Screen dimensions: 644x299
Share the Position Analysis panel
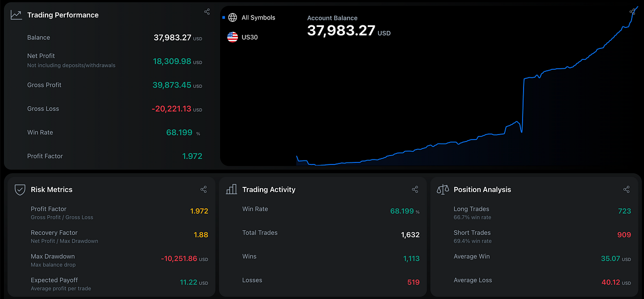pyautogui.click(x=626, y=189)
